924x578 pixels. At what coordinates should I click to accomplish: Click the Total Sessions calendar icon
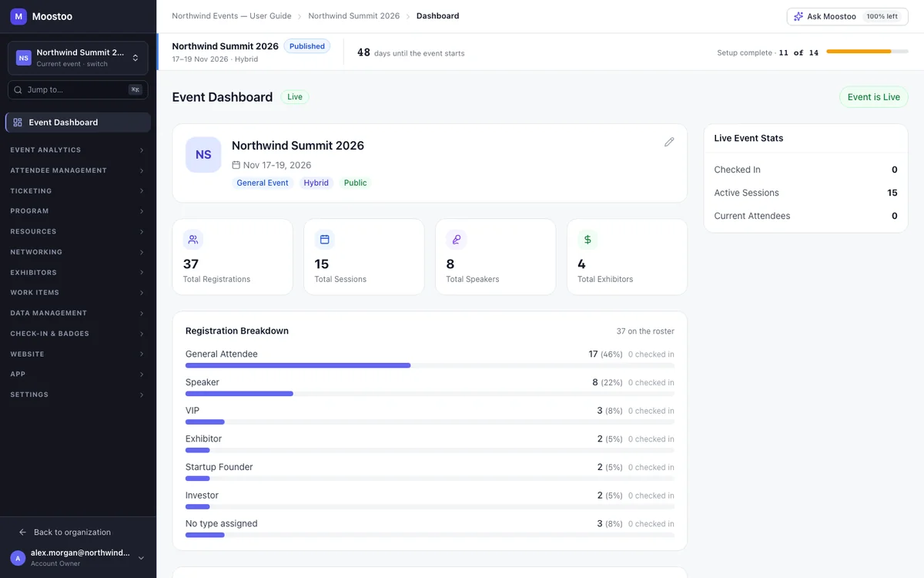coord(324,240)
